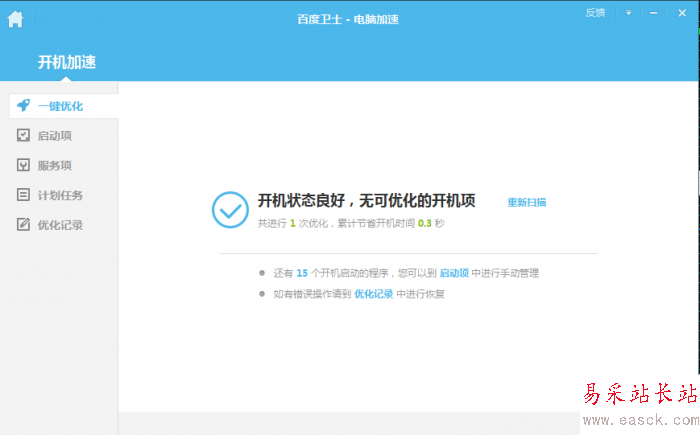Open the 反馈 feedback link
This screenshot has height=435, width=700.
(595, 13)
